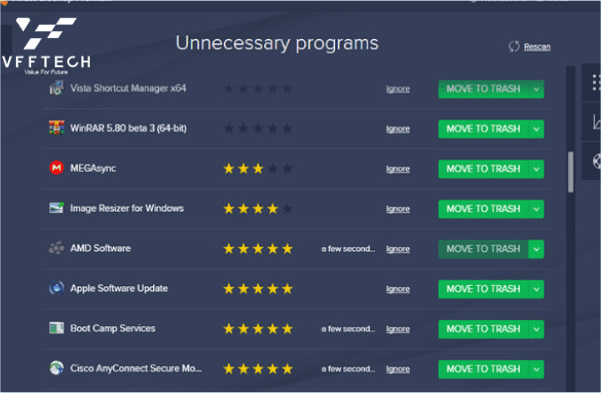Click the Apple Software Update icon
This screenshot has width=601, height=393.
[x=56, y=288]
